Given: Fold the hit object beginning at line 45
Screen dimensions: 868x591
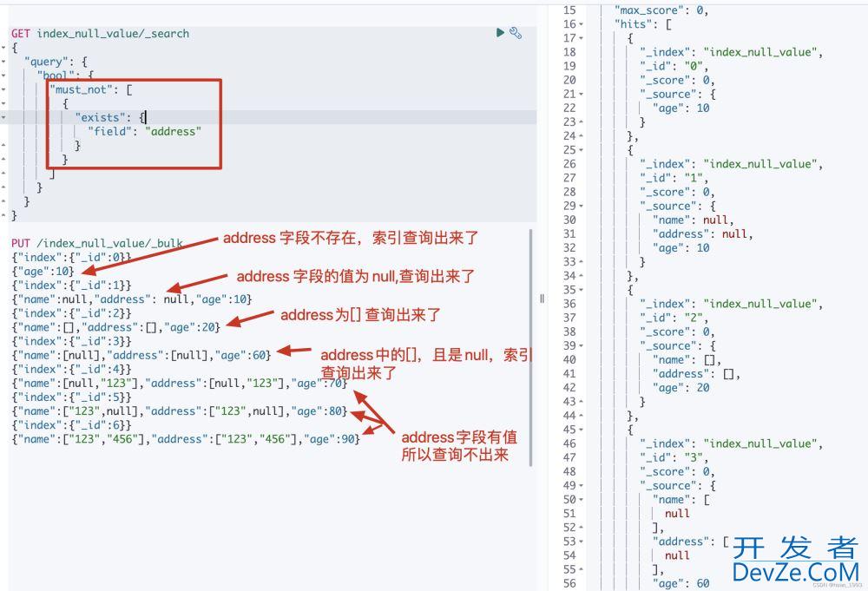Looking at the screenshot, I should tap(582, 430).
